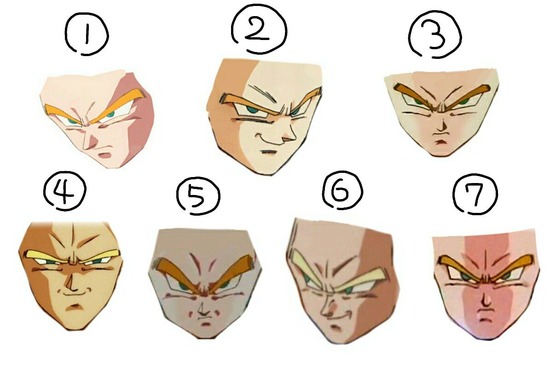This screenshot has height=372, width=550.
Task: Click the circled number 1 label
Action: click(87, 36)
